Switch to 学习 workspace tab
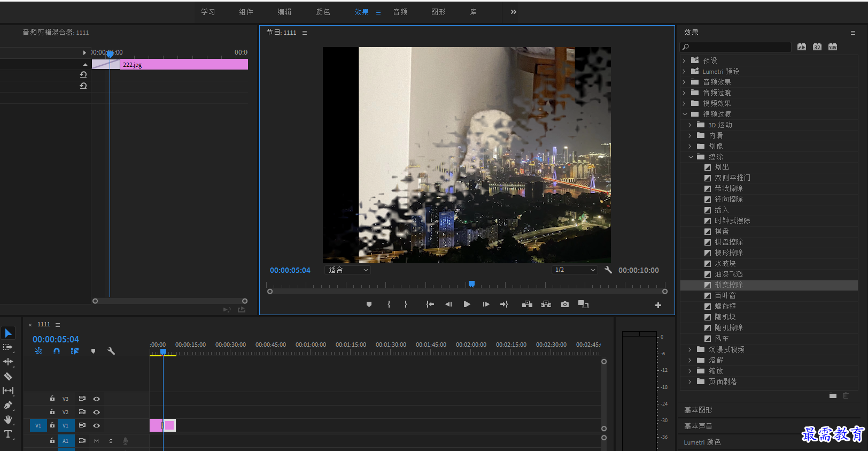 coord(208,12)
